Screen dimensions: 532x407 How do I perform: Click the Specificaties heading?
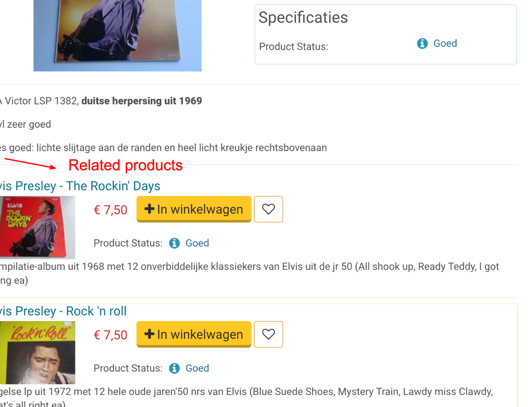[303, 17]
